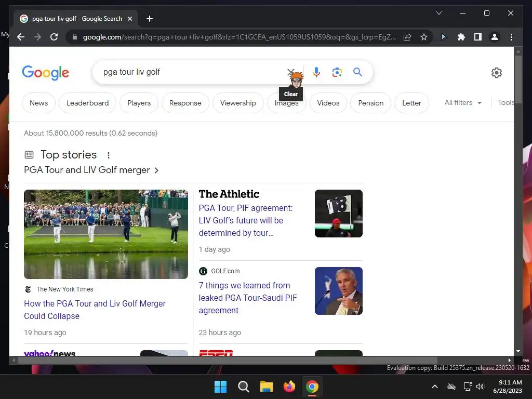The image size is (532, 399).
Task: Open the network status tray icon
Action: click(468, 387)
